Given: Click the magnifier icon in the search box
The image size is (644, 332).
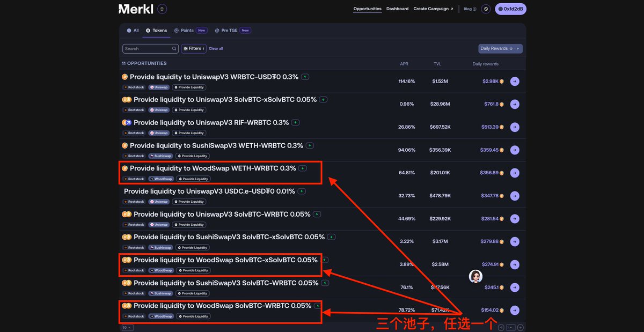Looking at the screenshot, I should click(174, 49).
